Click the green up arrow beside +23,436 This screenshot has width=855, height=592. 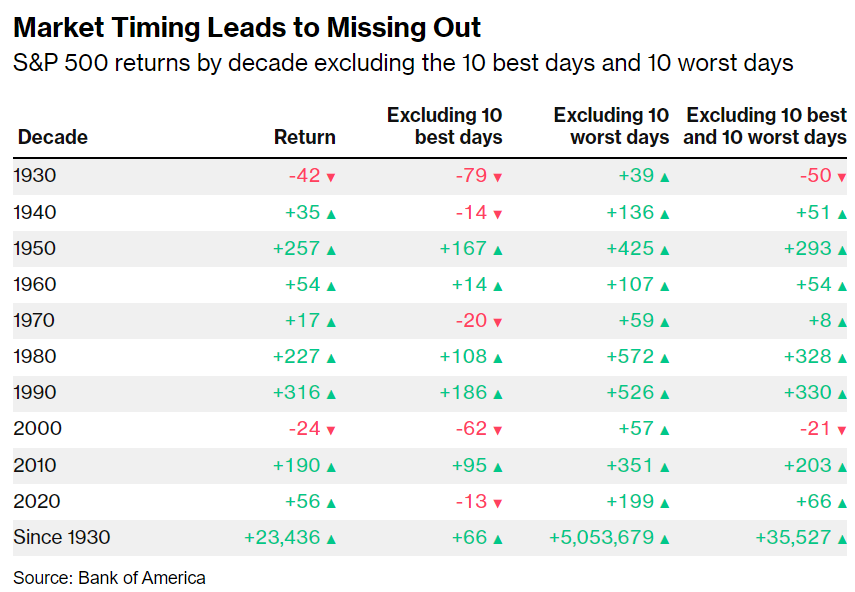(x=331, y=538)
